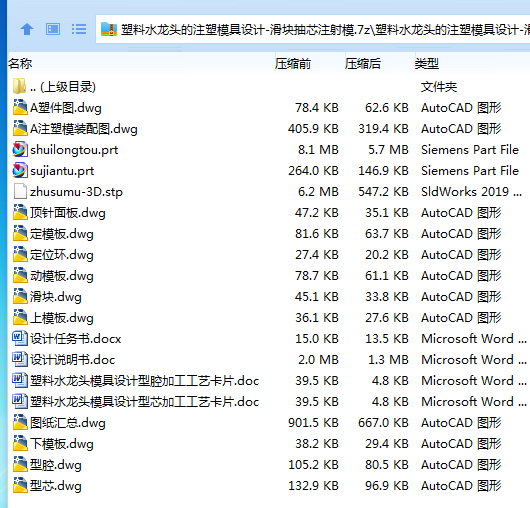This screenshot has height=508, width=530.
Task: Go up one directory with the blue arrow
Action: click(x=27, y=29)
